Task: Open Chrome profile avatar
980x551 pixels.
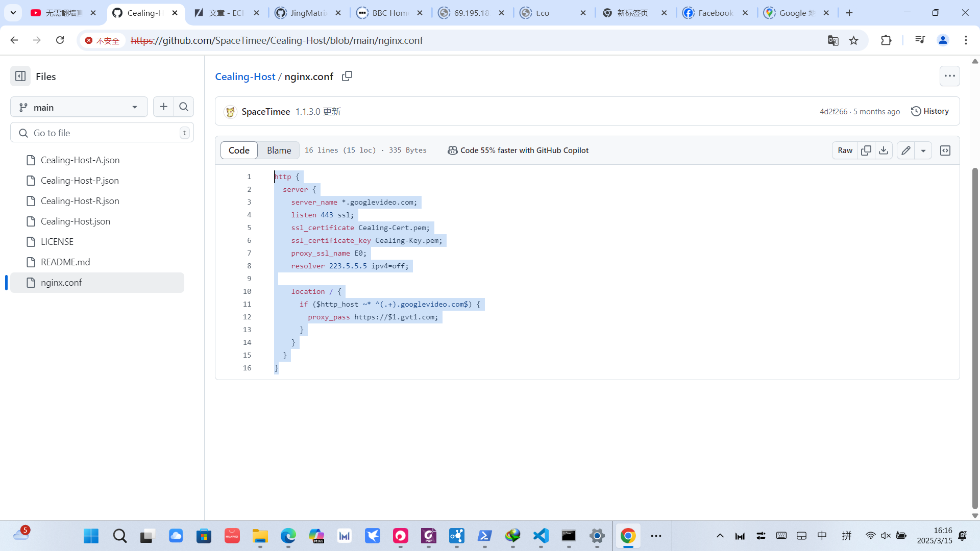Action: (943, 40)
